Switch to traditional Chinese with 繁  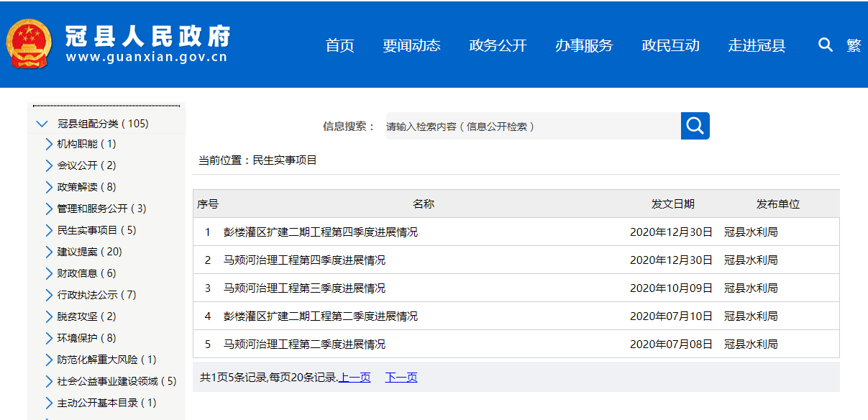coord(854,45)
